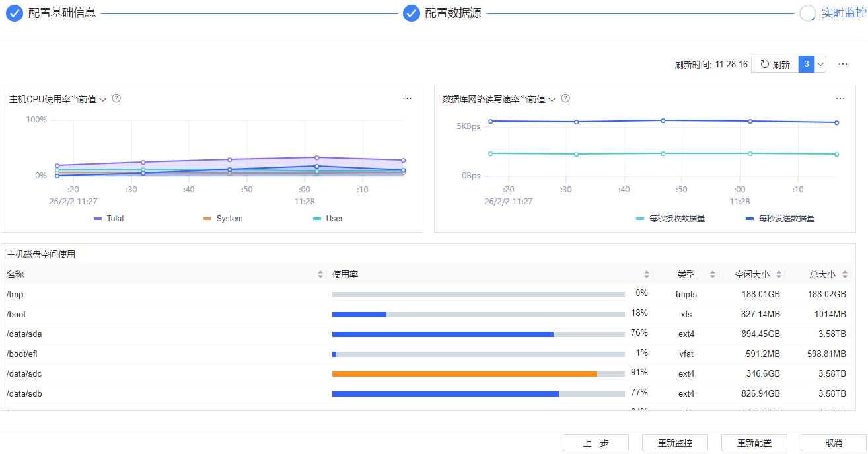Click the 188.01GB free size cell
This screenshot has height=454, width=868.
(x=761, y=295)
